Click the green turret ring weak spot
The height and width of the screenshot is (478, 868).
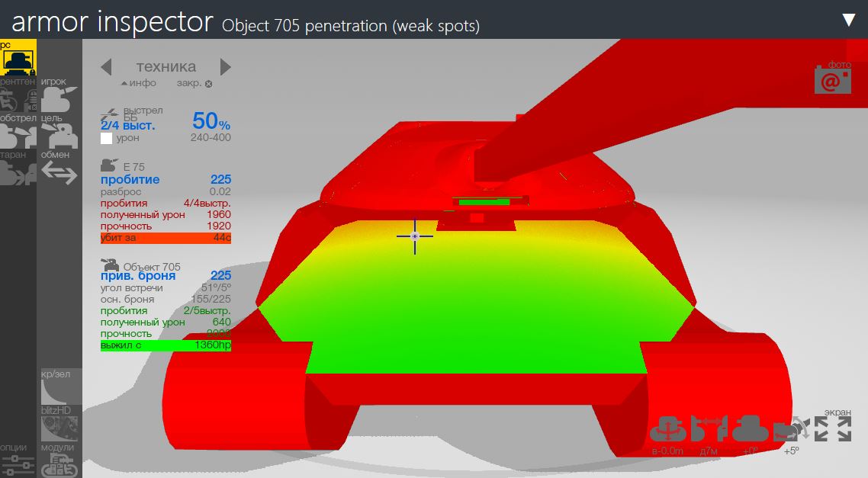pos(484,202)
